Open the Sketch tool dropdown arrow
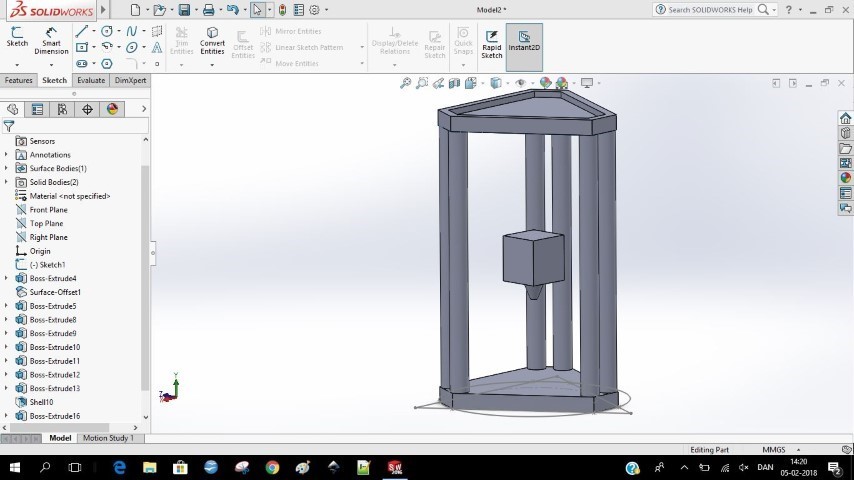Screen dimensions: 854x480 (17, 63)
